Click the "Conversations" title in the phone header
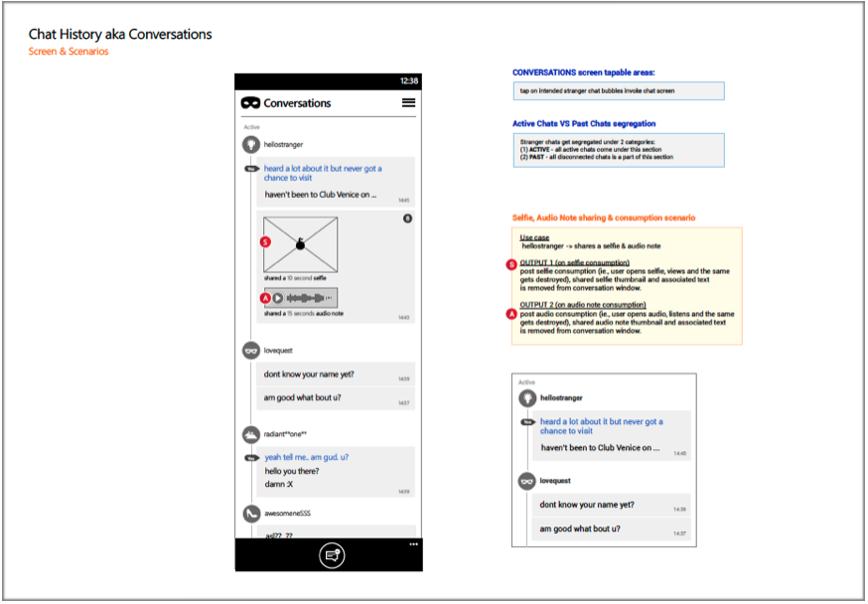The height and width of the screenshot is (604, 868). (x=297, y=103)
